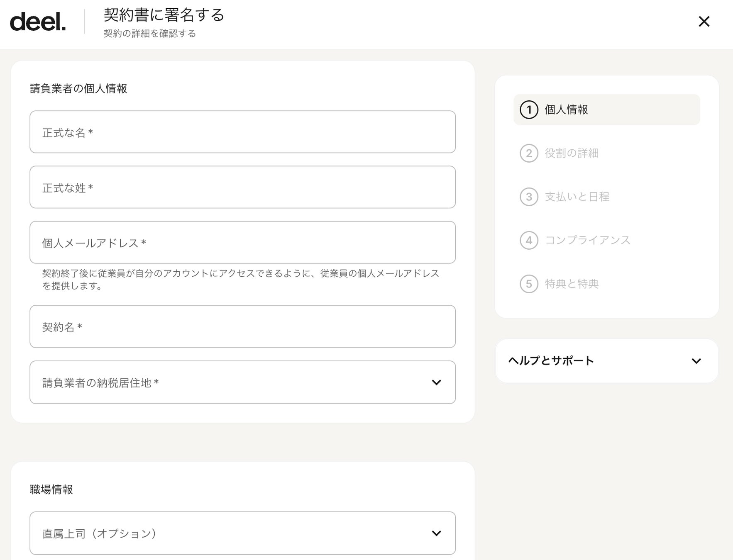
Task: Focus the 個人メールアドレス field
Action: (242, 243)
